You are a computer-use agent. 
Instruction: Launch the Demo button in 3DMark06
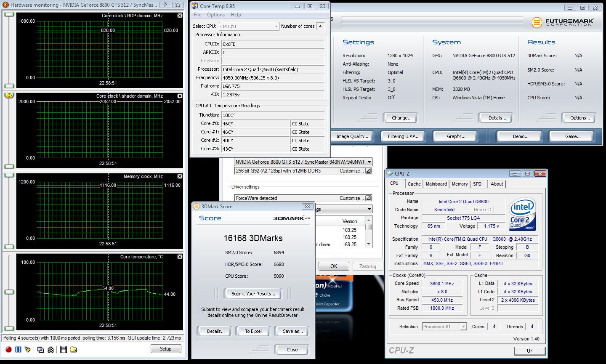click(520, 136)
